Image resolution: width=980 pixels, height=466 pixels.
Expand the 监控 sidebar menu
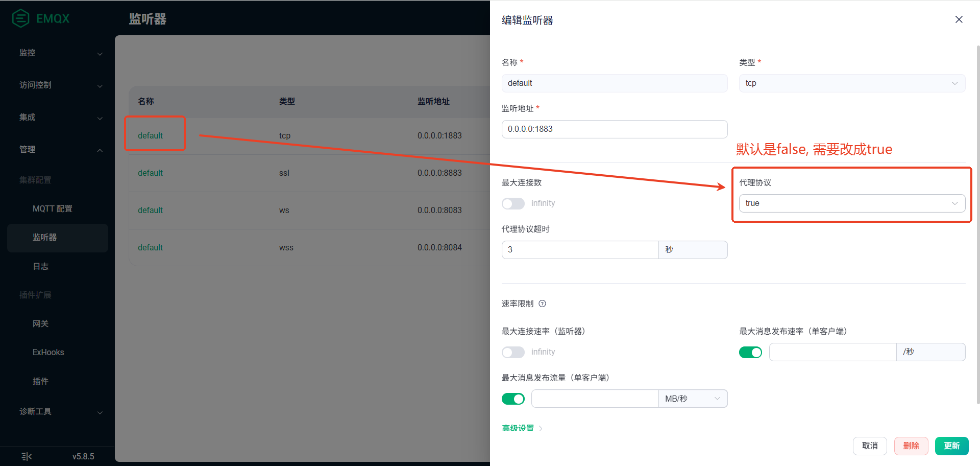60,53
